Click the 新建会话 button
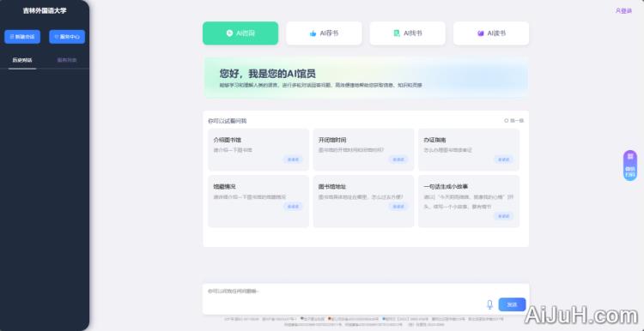 [x=22, y=37]
